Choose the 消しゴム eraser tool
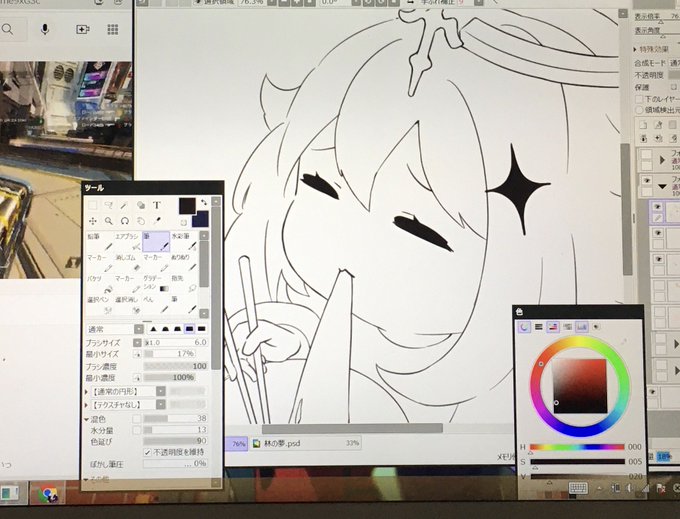Screen dimensions: 680x519 [x=128, y=263]
